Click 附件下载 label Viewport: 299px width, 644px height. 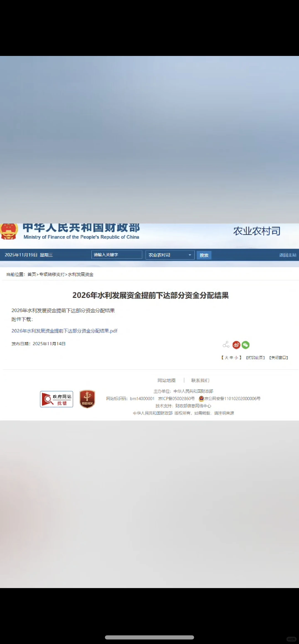point(22,319)
